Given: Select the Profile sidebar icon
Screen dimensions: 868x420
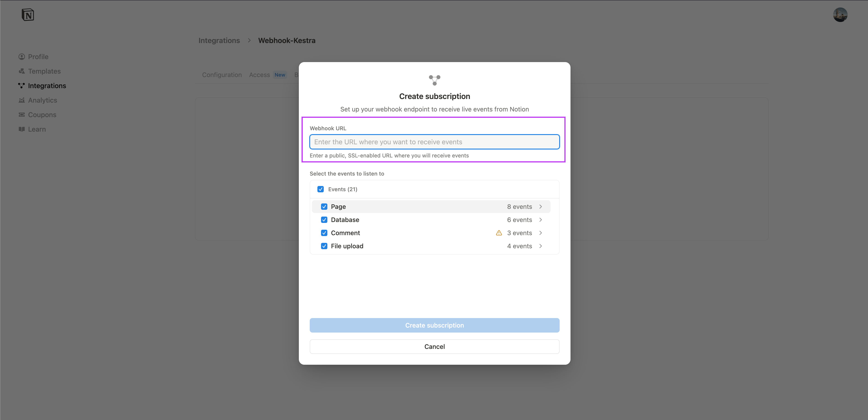Looking at the screenshot, I should 22,56.
